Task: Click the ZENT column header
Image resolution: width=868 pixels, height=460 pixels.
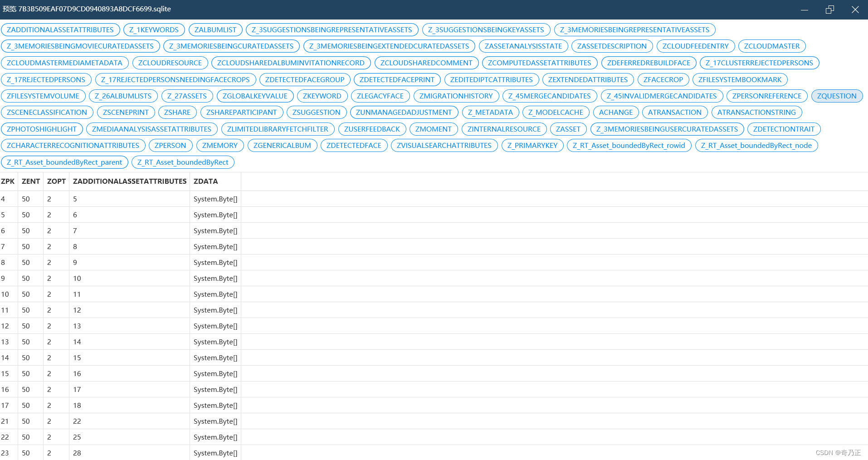Action: [x=31, y=181]
